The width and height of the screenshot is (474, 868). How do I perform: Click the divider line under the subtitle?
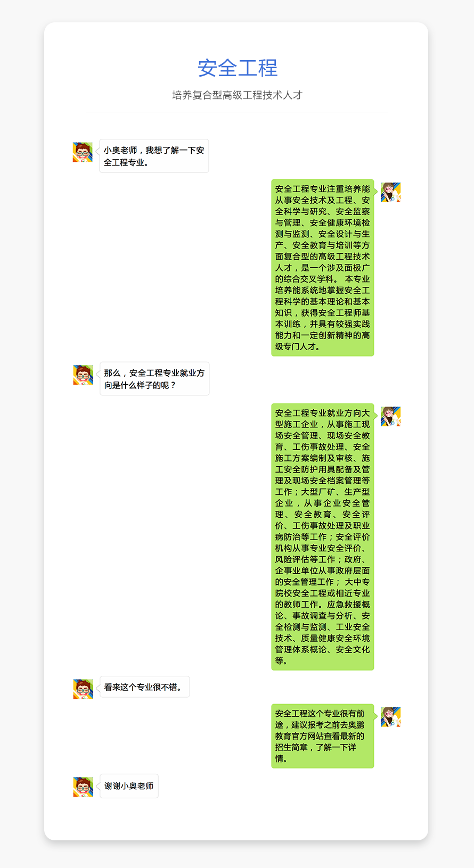[x=237, y=112]
